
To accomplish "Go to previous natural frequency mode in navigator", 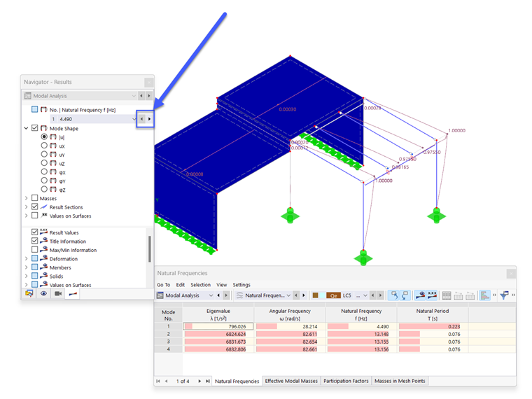I will [142, 119].
